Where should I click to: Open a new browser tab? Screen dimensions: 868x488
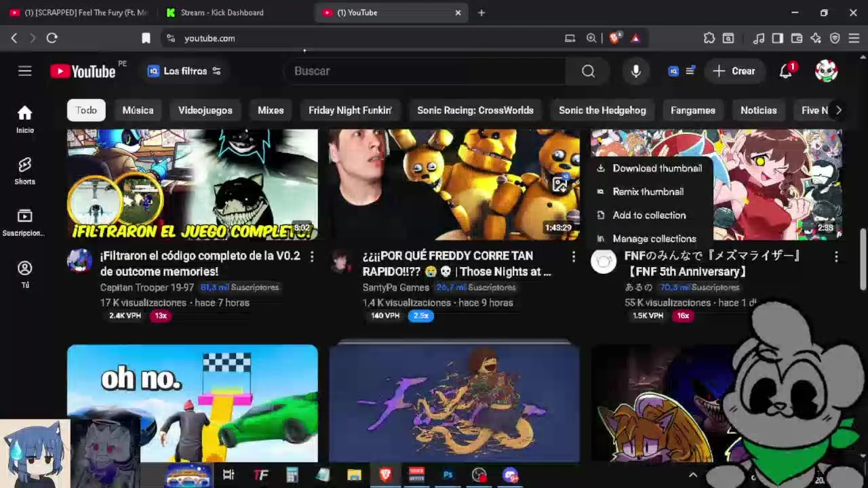click(481, 12)
